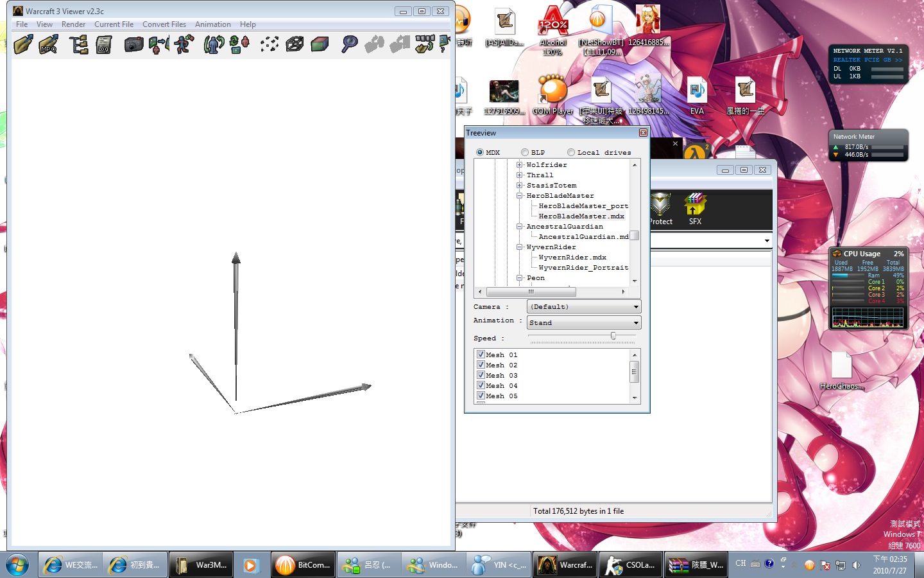This screenshot has width=924, height=578.
Task: Select the solid textured cube icon
Action: coord(320,44)
